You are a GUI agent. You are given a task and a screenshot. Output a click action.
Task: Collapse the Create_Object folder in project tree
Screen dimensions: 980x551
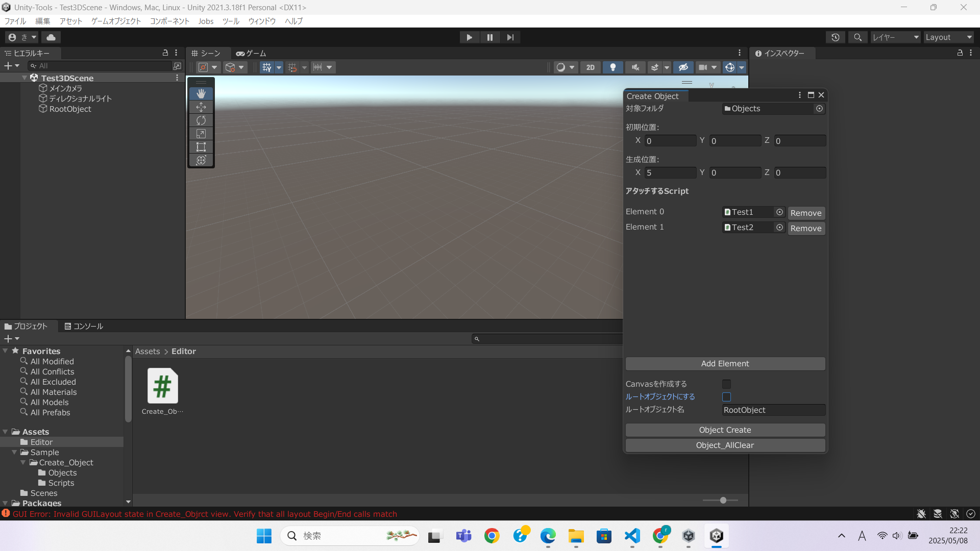click(23, 463)
